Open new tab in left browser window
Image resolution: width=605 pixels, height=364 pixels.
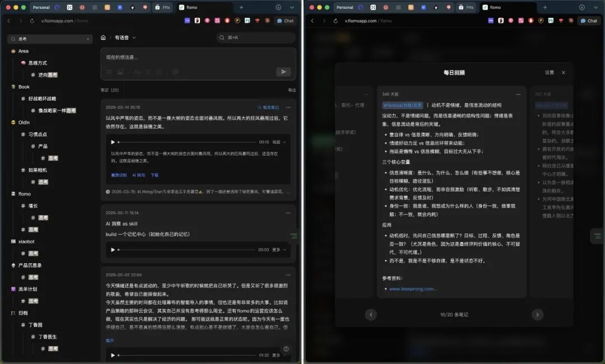(241, 7)
